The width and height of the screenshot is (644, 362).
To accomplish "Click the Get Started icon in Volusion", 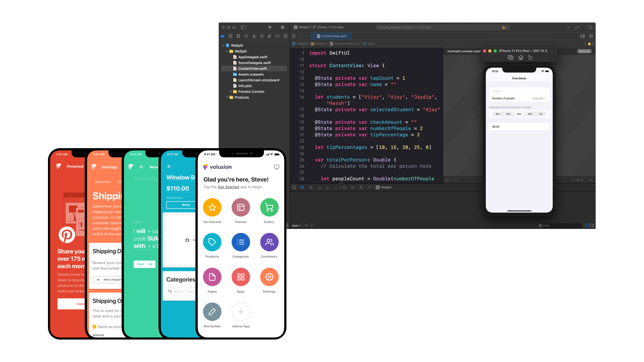I will click(212, 208).
